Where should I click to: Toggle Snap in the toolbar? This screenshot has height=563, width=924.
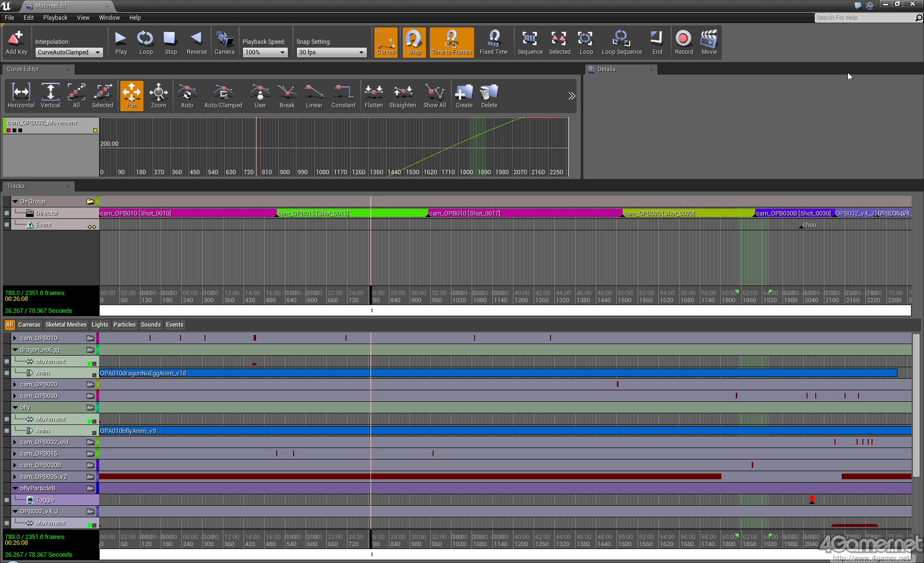coord(414,42)
